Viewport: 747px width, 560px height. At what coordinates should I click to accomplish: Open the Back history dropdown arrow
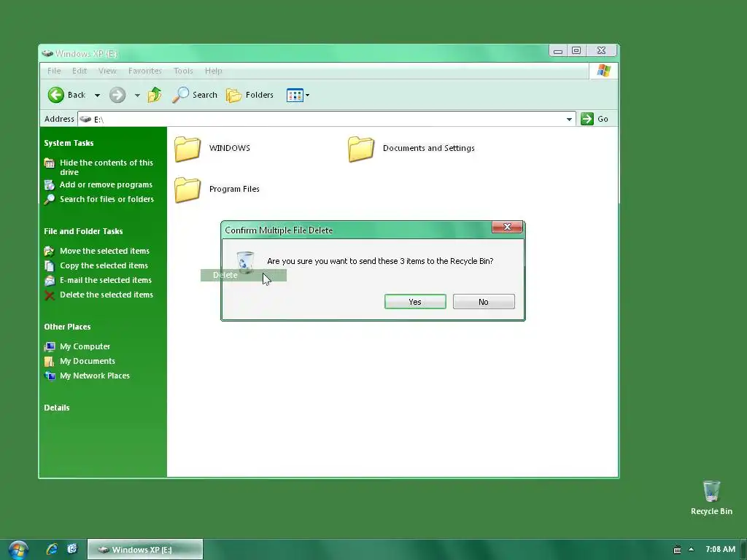(97, 96)
